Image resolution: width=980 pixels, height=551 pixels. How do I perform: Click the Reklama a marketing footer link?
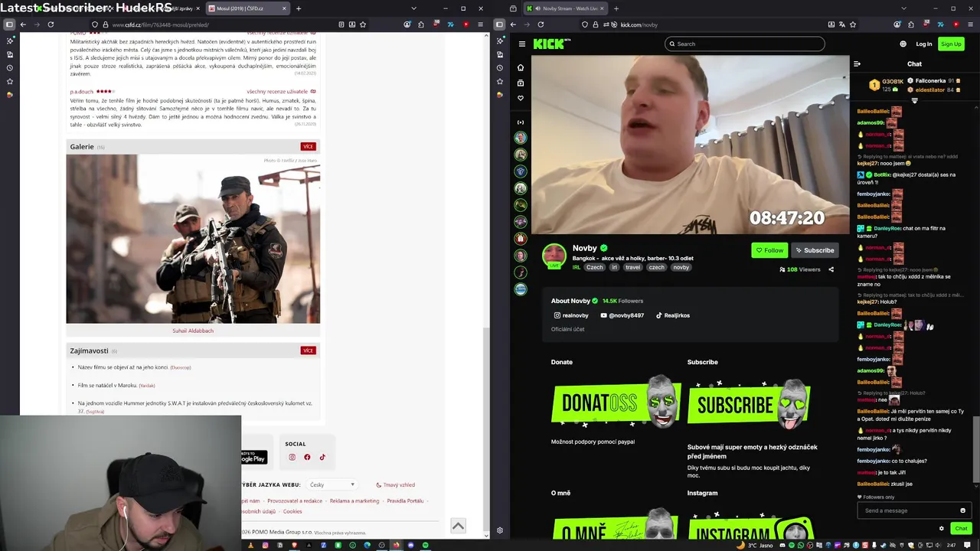click(354, 500)
